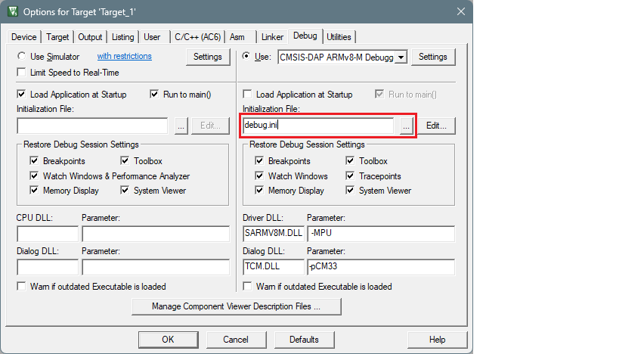Click simulator Dialog DLL input field

tap(48, 267)
